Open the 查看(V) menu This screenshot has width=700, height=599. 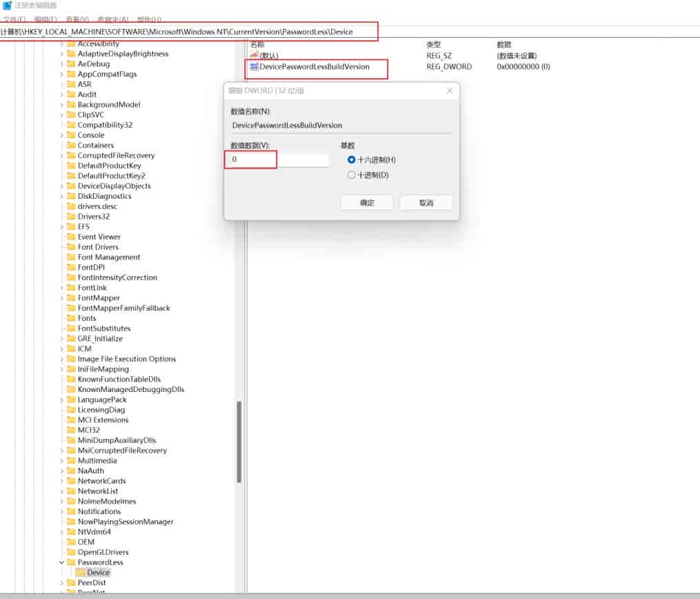click(77, 19)
